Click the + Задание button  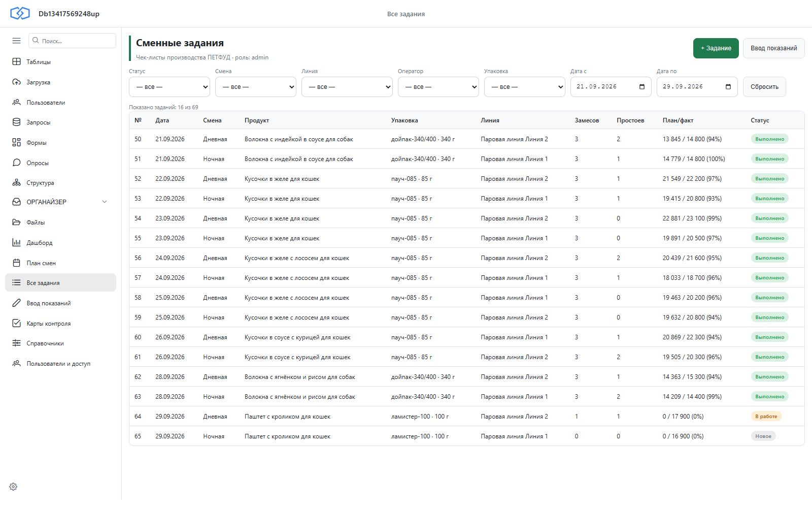pyautogui.click(x=716, y=48)
